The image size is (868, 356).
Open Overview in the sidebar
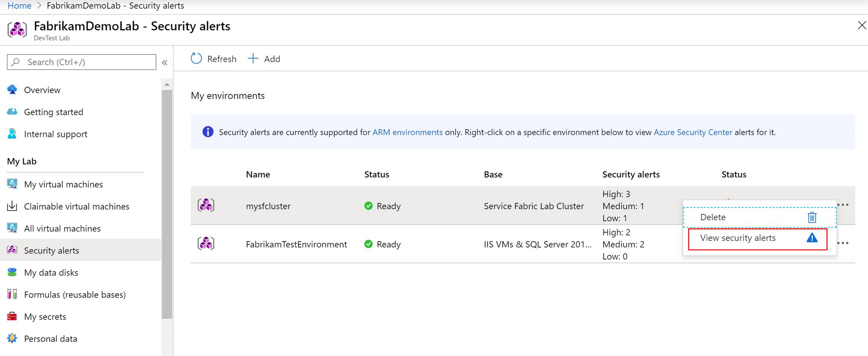[x=42, y=90]
